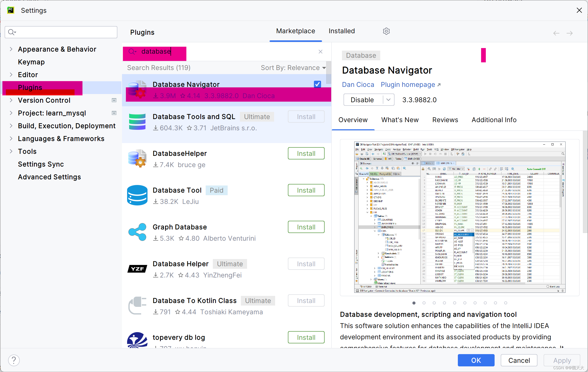The width and height of the screenshot is (588, 372).
Task: Click the Database Navigator screenshot preview
Action: pyautogui.click(x=460, y=217)
